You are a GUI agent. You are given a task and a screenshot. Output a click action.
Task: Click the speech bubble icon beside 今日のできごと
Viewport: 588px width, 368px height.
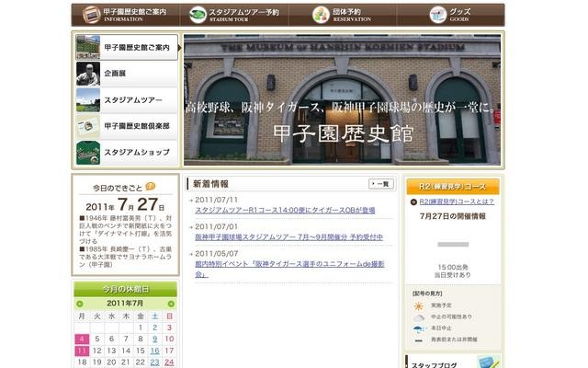150,186
